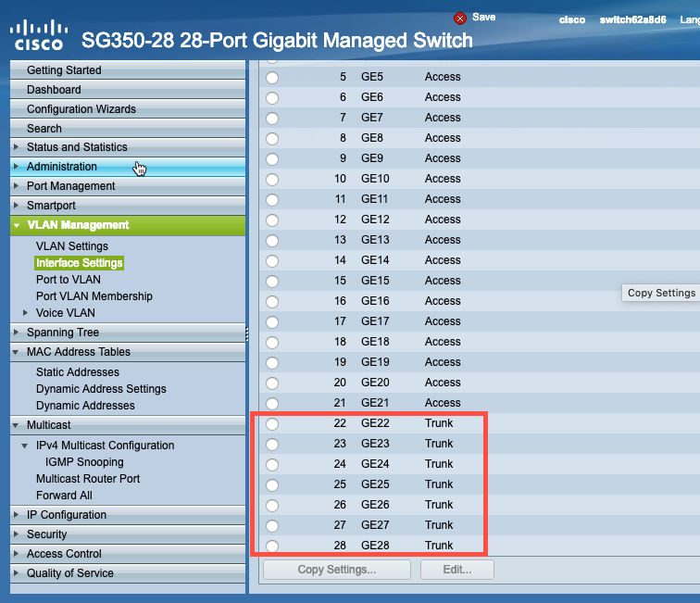Select the radio button for GE26
700x603 pixels.
[272, 506]
